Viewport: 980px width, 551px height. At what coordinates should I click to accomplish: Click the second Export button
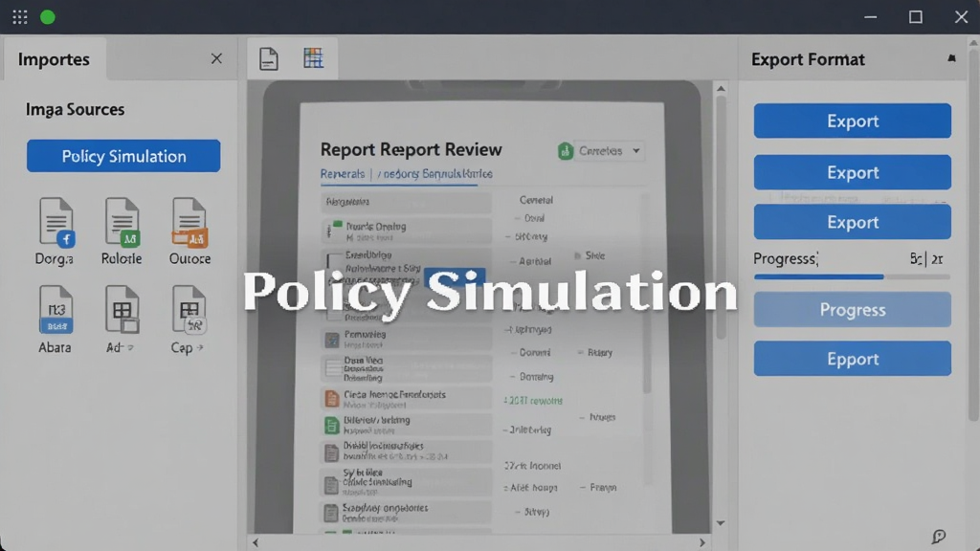pyautogui.click(x=852, y=172)
